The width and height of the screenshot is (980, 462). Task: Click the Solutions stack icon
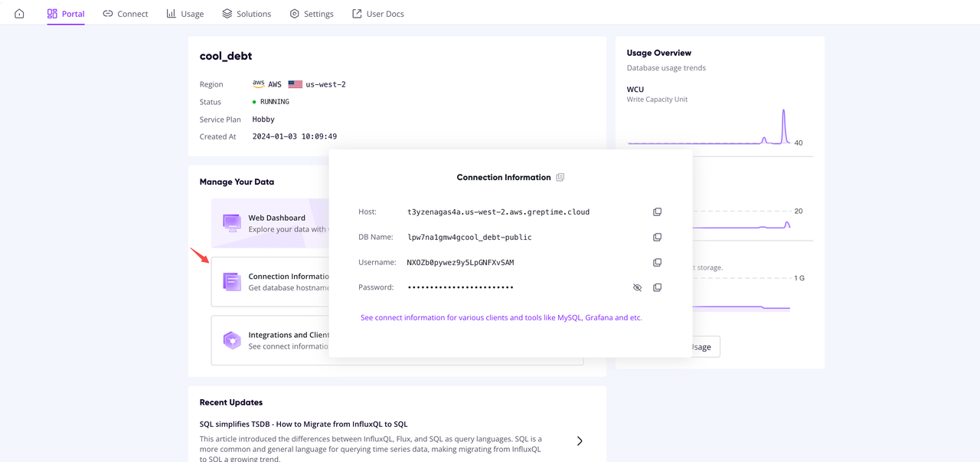click(225, 13)
